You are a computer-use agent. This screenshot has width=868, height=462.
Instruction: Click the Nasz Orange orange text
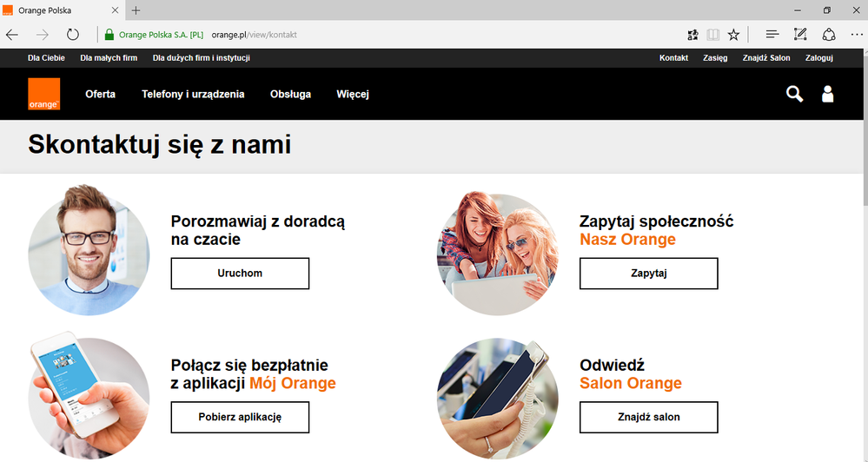(x=627, y=240)
